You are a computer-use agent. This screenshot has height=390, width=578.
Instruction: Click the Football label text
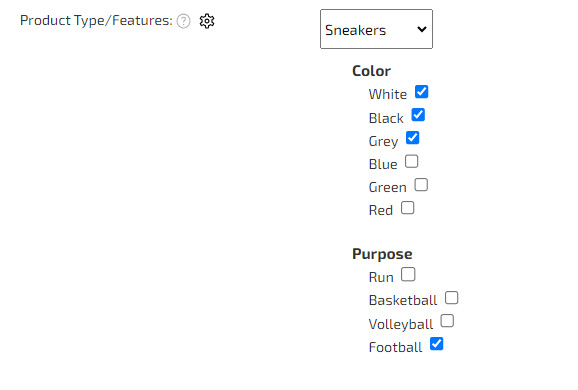[x=395, y=347]
